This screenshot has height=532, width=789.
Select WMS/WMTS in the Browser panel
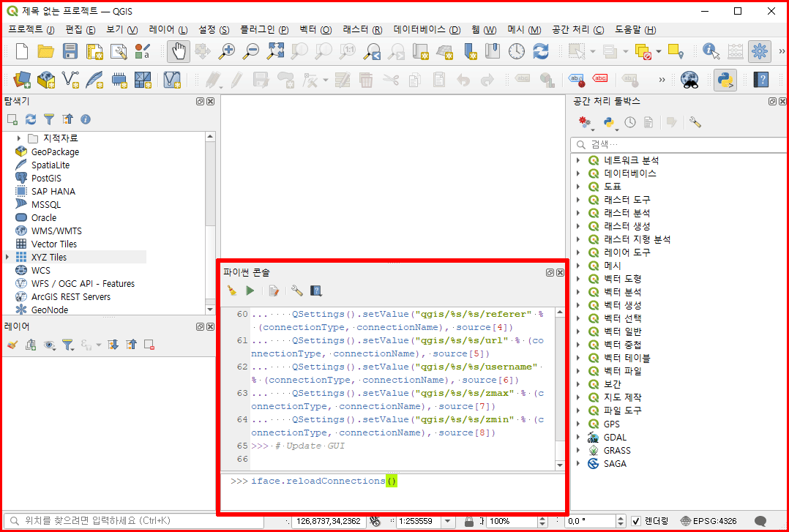click(56, 231)
